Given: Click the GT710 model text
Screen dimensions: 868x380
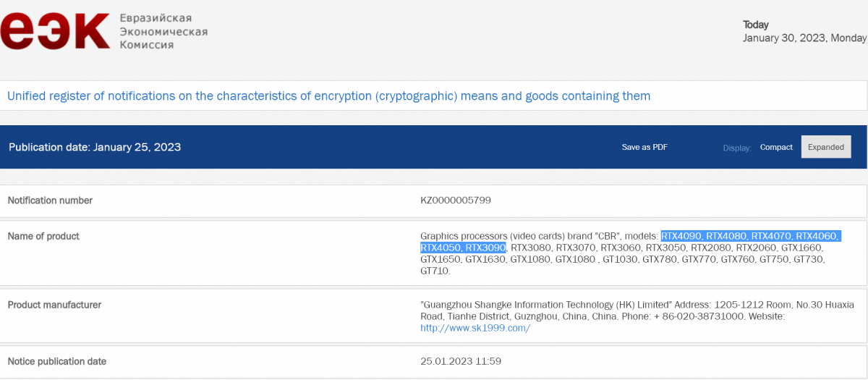Looking at the screenshot, I should coord(434,271).
